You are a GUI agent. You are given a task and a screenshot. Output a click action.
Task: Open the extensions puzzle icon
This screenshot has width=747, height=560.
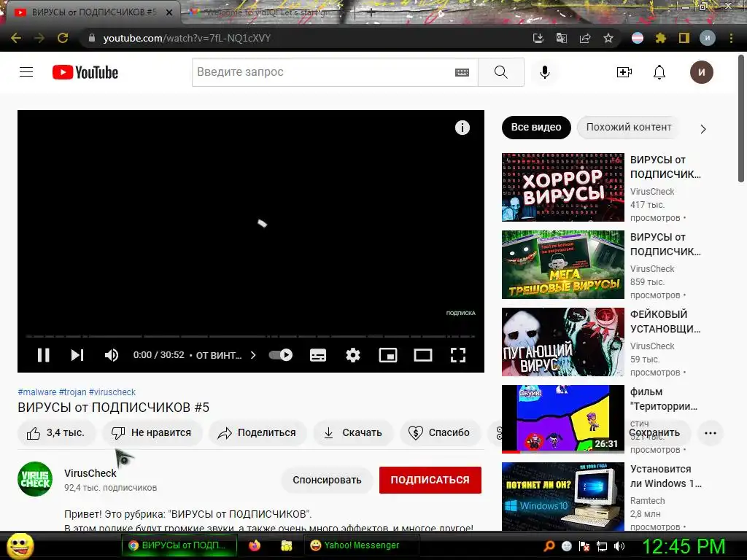660,38
